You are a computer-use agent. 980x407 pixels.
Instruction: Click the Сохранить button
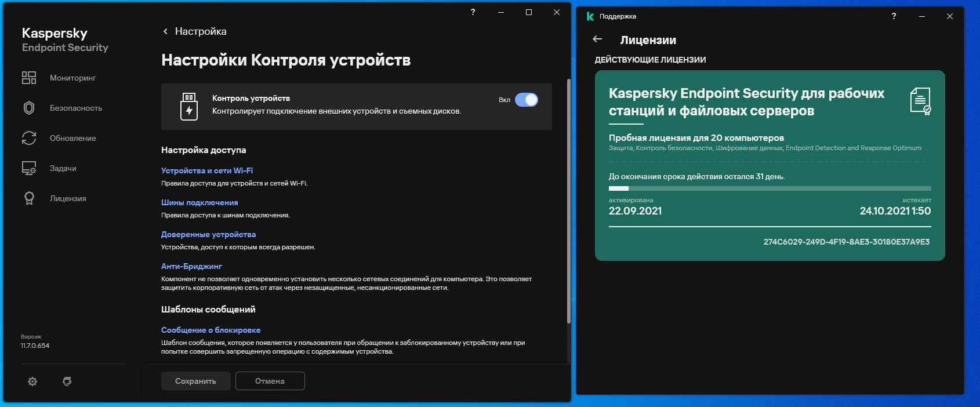[x=196, y=381]
